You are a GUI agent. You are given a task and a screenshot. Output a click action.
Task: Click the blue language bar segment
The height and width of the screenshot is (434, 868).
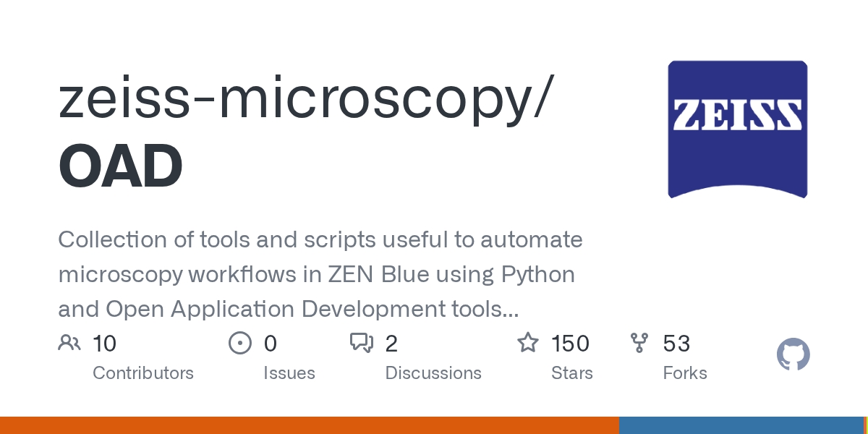(741, 425)
